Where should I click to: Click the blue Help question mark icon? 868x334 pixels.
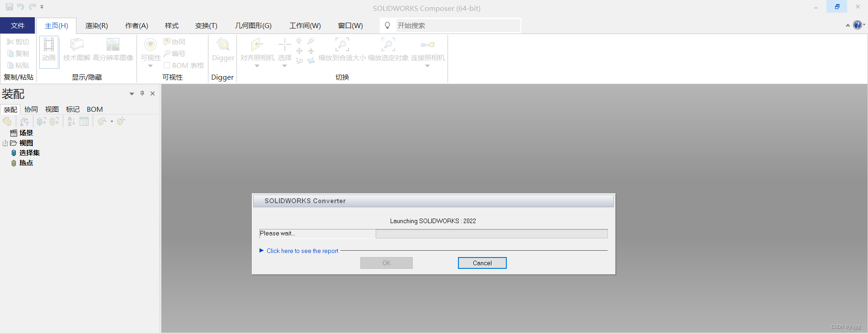click(857, 25)
